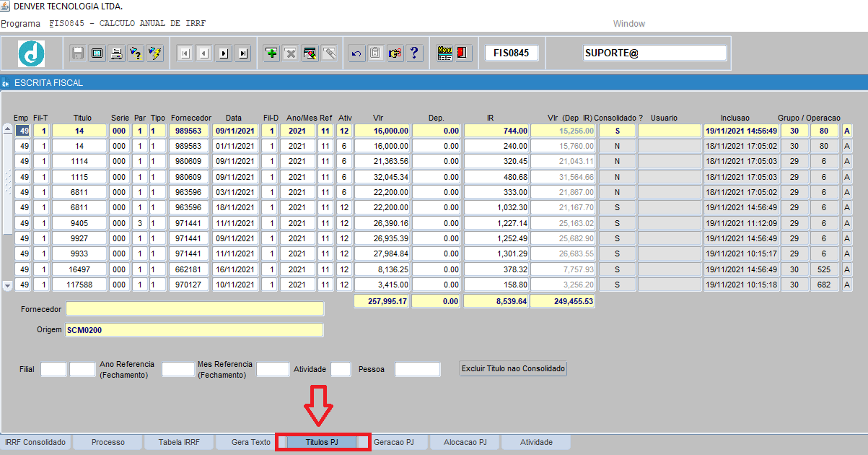Go to the last record
Image resolution: width=868 pixels, height=455 pixels.
pyautogui.click(x=242, y=53)
